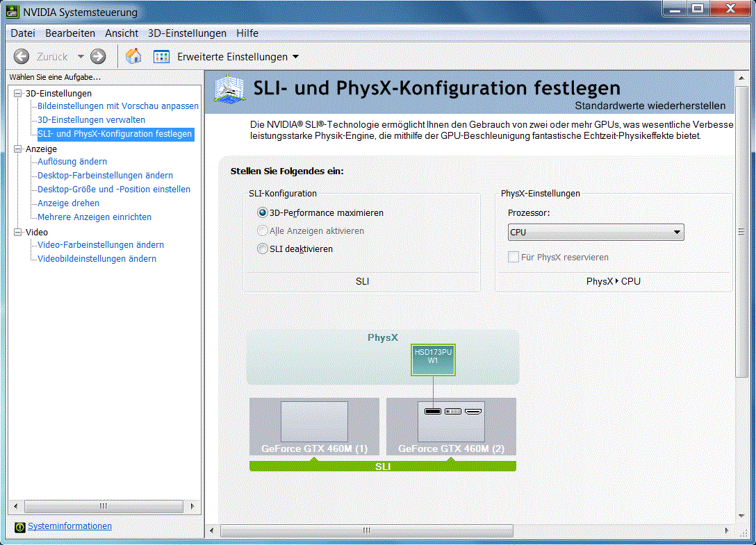Click the Back arrow icon
Image resolution: width=756 pixels, height=545 pixels.
pyautogui.click(x=22, y=56)
